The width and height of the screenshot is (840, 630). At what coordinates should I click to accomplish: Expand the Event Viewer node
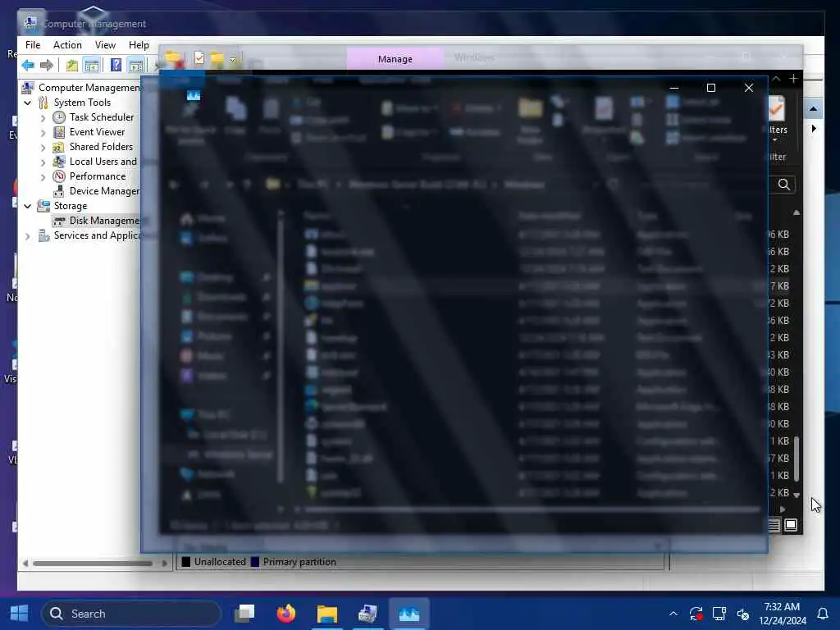(x=43, y=132)
